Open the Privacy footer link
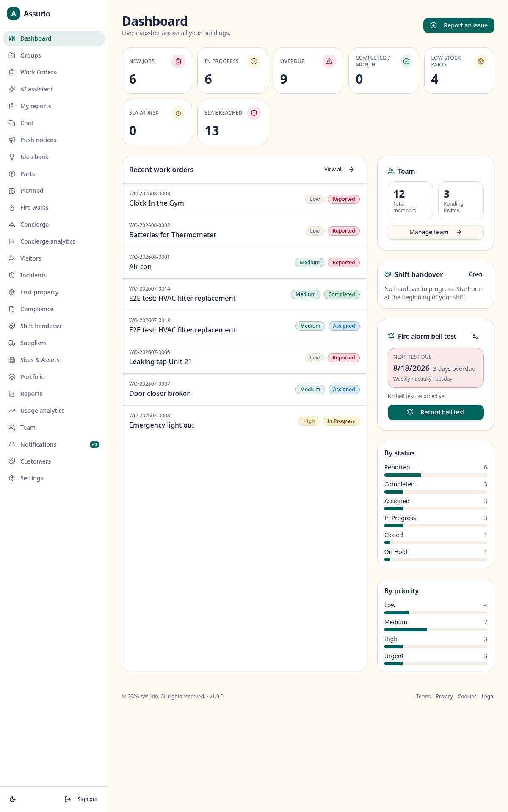Image resolution: width=508 pixels, height=812 pixels. (x=444, y=697)
